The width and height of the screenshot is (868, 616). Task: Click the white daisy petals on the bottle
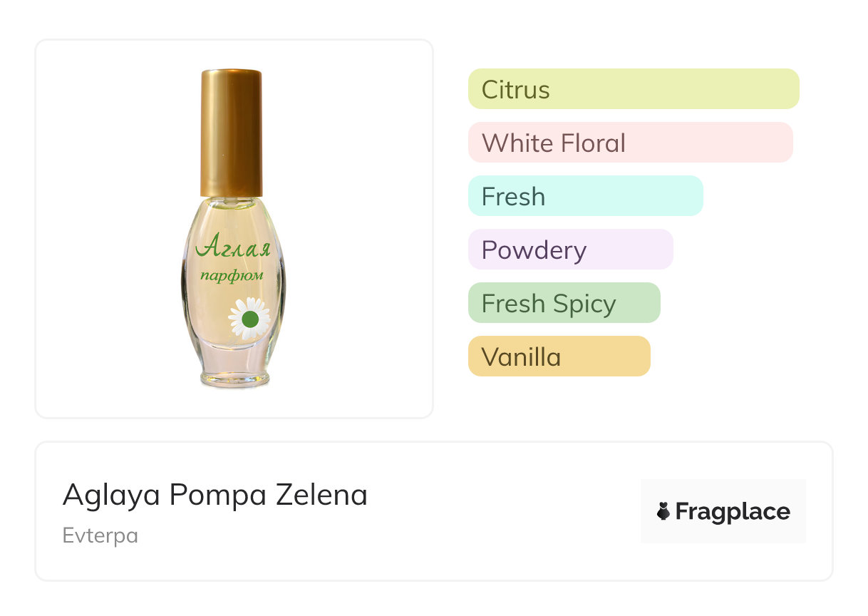tap(237, 307)
